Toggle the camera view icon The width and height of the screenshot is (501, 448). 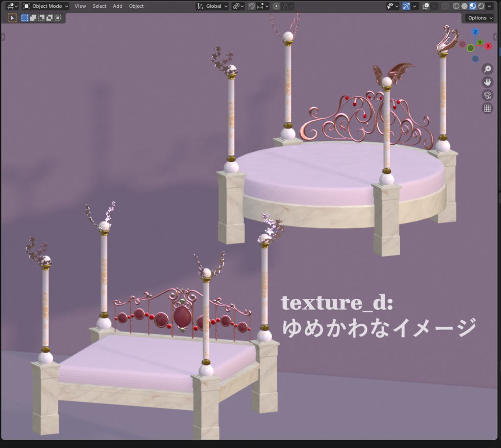tap(487, 95)
